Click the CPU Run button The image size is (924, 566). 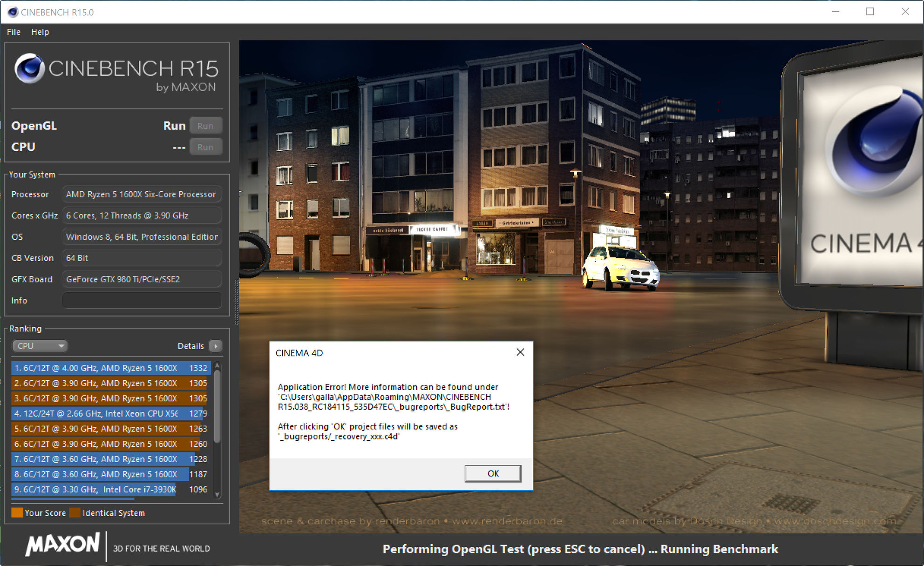[x=205, y=147]
